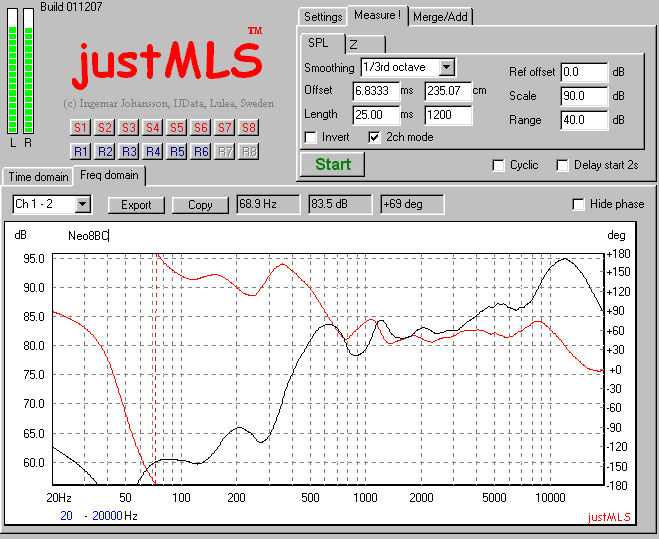Image resolution: width=659 pixels, height=539 pixels.
Task: Click the Length samples field 1200
Action: click(448, 115)
